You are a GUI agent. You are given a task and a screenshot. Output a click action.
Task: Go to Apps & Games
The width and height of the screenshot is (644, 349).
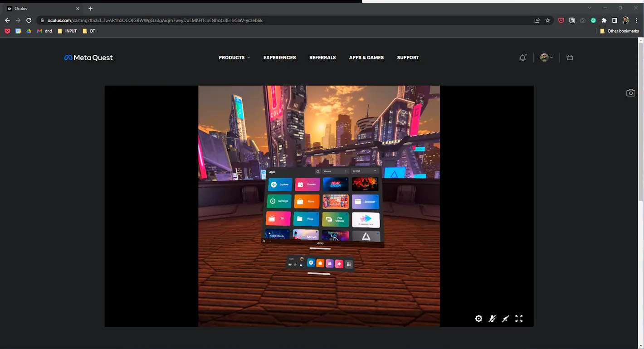point(366,58)
